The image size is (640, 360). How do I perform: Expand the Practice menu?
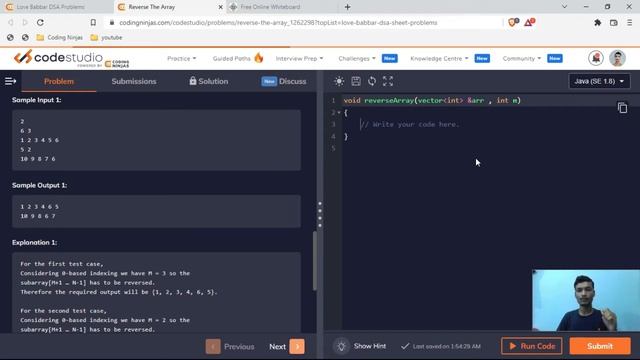coord(181,58)
